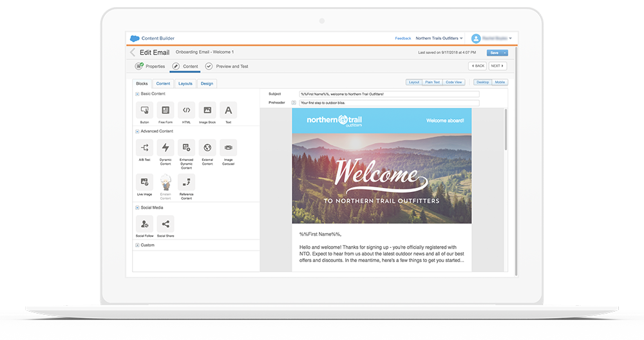This screenshot has width=644, height=340.
Task: Go to the Preview and Test step
Action: coord(227,66)
